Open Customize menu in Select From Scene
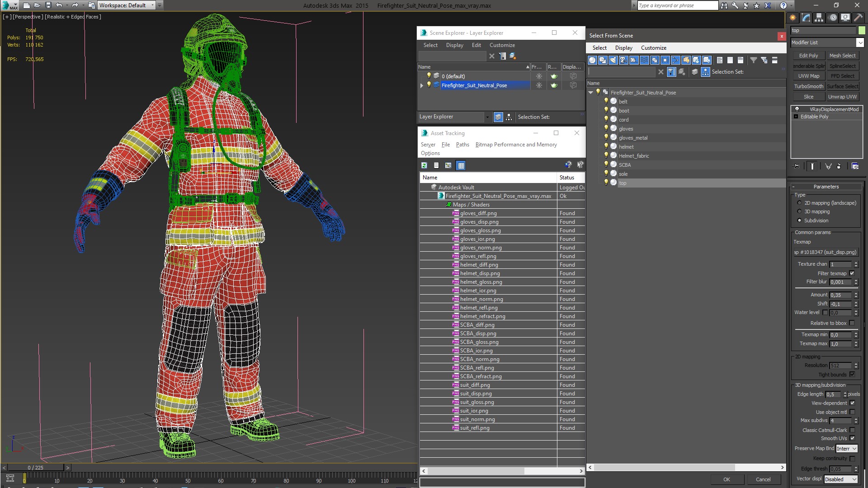Image resolution: width=868 pixels, height=488 pixels. pyautogui.click(x=653, y=48)
